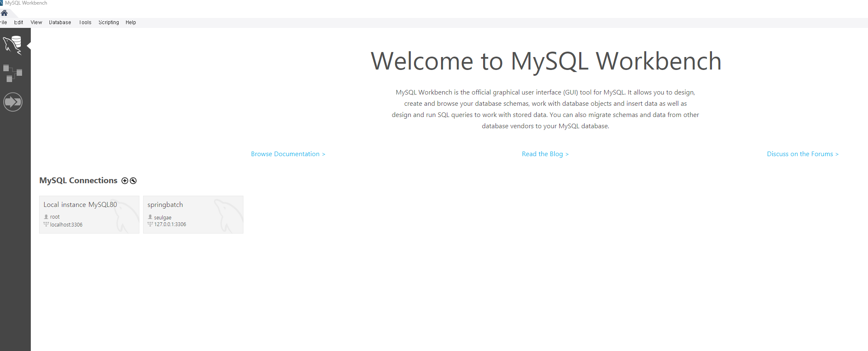
Task: Open the Migration wizard sidebar icon
Action: pyautogui.click(x=13, y=102)
